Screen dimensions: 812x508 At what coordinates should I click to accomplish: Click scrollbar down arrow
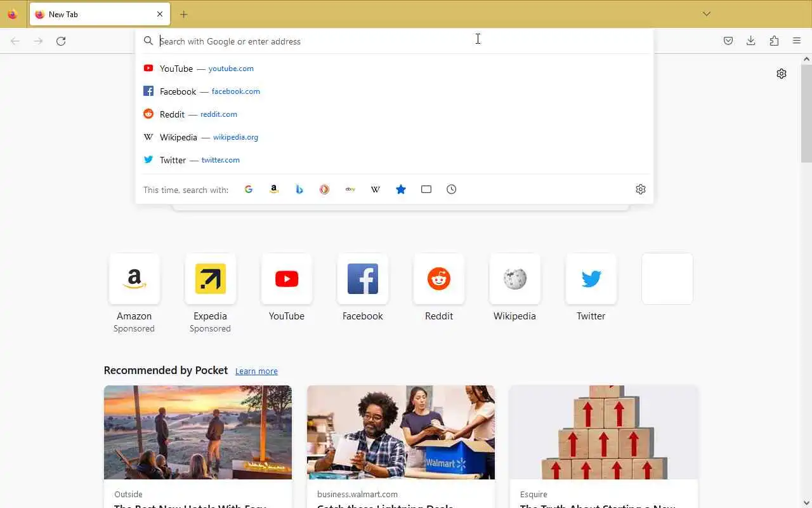pos(806,503)
